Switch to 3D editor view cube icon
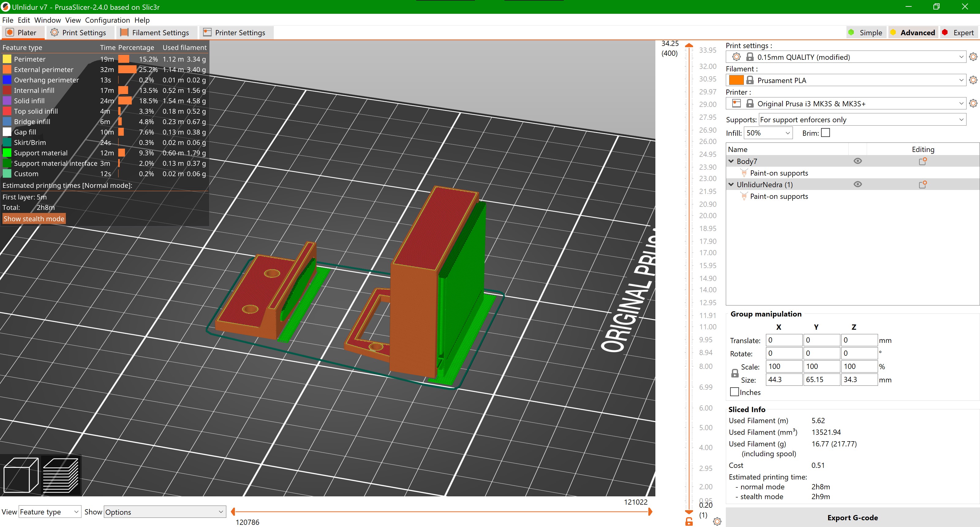This screenshot has height=527, width=980. pos(21,476)
